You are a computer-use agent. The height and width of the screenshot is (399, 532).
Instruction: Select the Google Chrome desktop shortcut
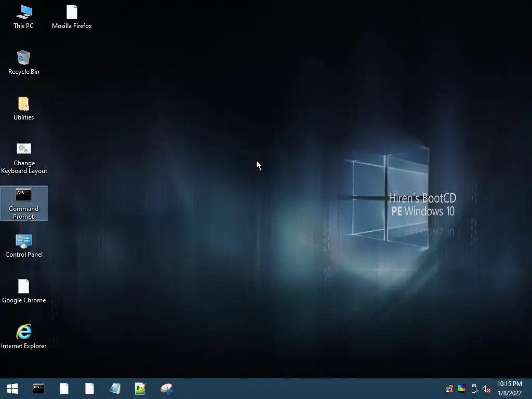pyautogui.click(x=24, y=291)
